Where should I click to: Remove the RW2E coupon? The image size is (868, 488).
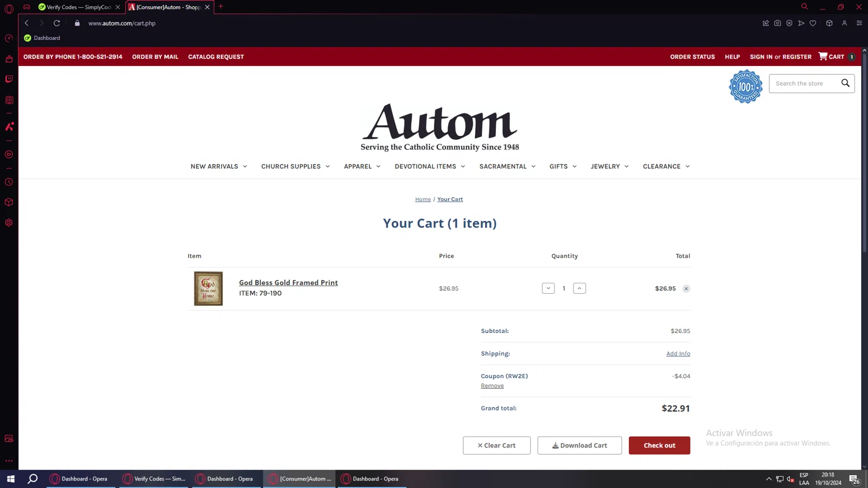pos(492,386)
